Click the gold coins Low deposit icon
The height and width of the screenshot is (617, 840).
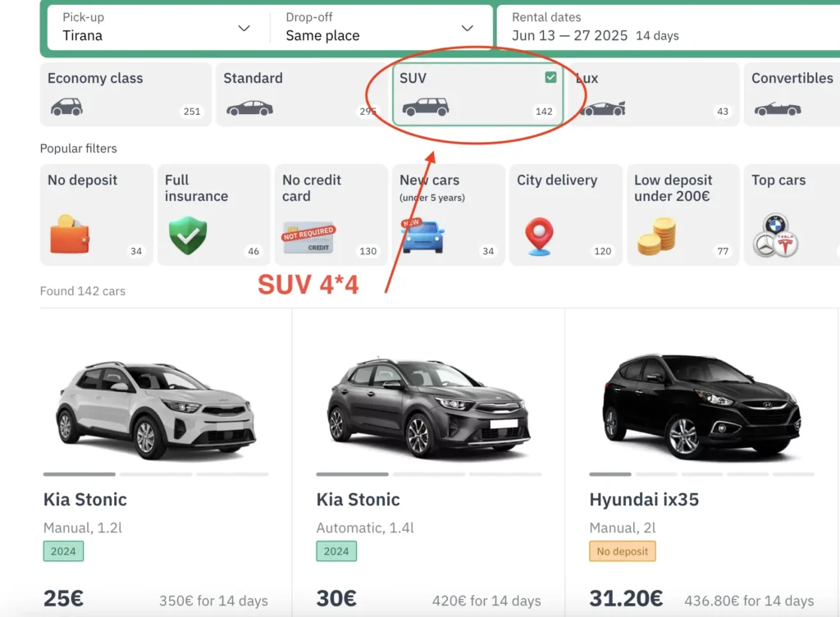[657, 235]
